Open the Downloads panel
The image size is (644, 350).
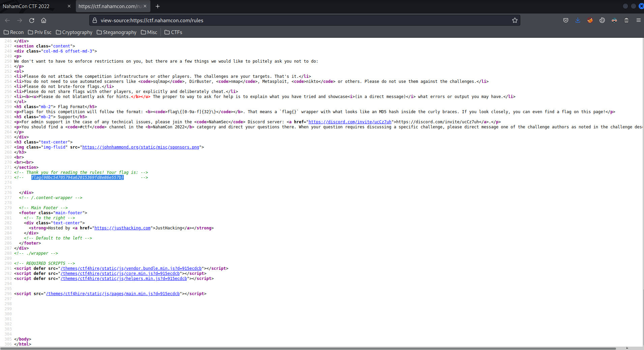tap(578, 21)
